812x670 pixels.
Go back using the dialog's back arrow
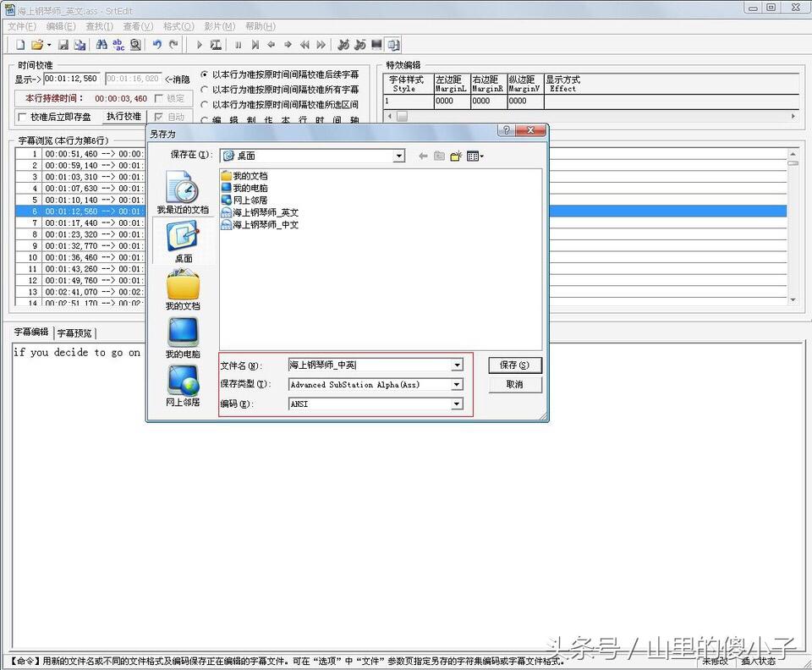pyautogui.click(x=423, y=156)
